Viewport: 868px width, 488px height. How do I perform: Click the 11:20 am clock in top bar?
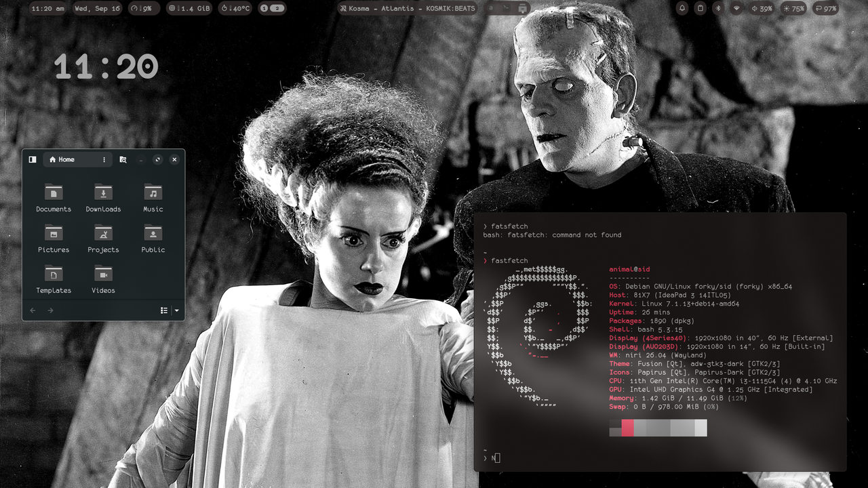pos(48,8)
